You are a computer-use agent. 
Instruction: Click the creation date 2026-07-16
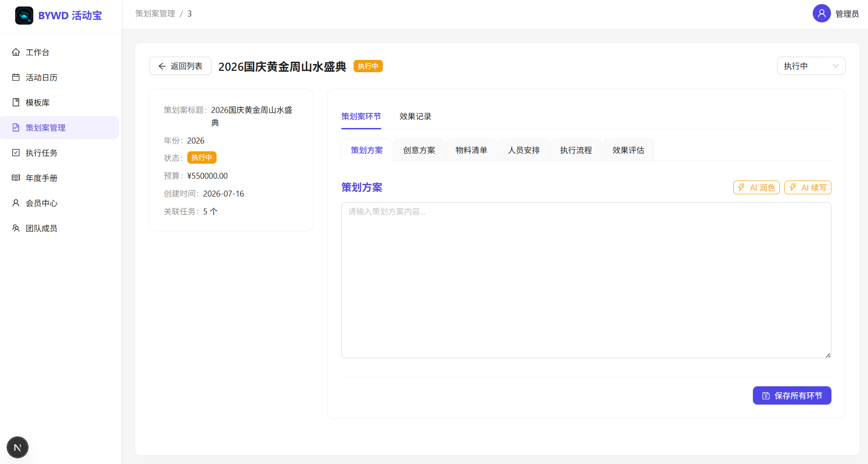tap(223, 194)
